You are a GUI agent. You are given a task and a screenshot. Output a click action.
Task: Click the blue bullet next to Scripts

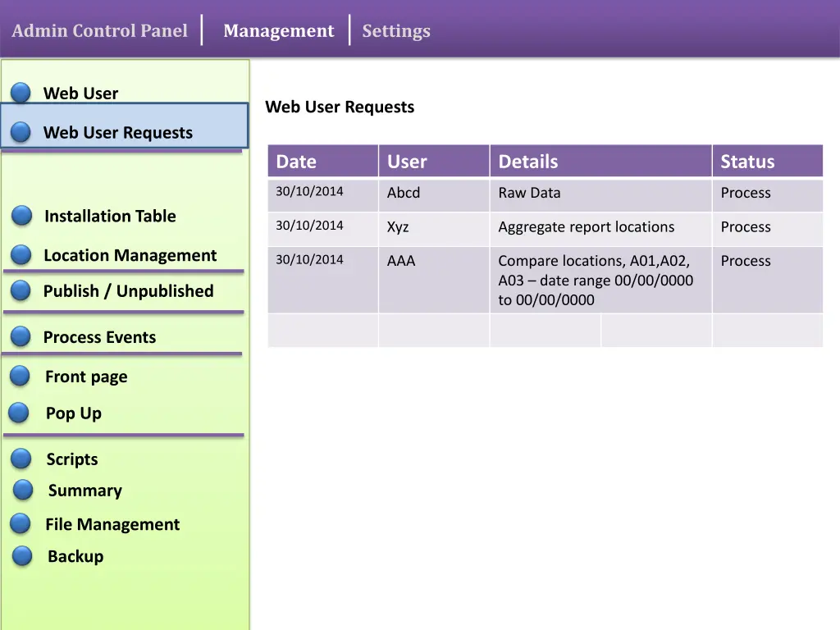(21, 459)
